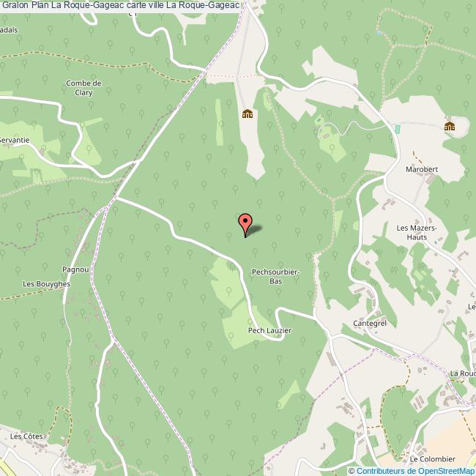This screenshot has width=476, height=476.
Task: Select the Les Mazers-Hauts label
Action: pos(417,233)
